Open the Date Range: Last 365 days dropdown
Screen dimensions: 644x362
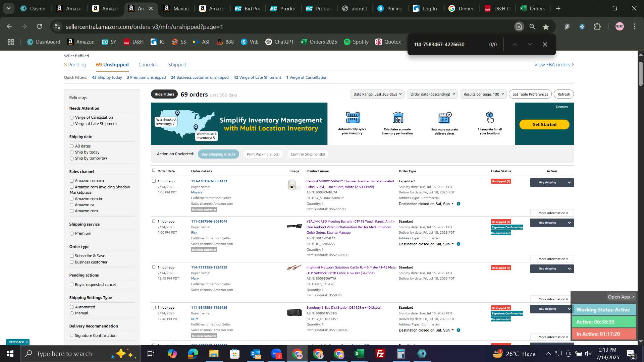pyautogui.click(x=377, y=94)
